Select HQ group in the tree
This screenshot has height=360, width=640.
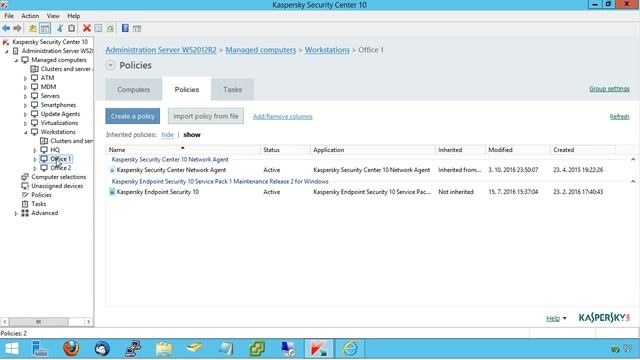pos(55,150)
